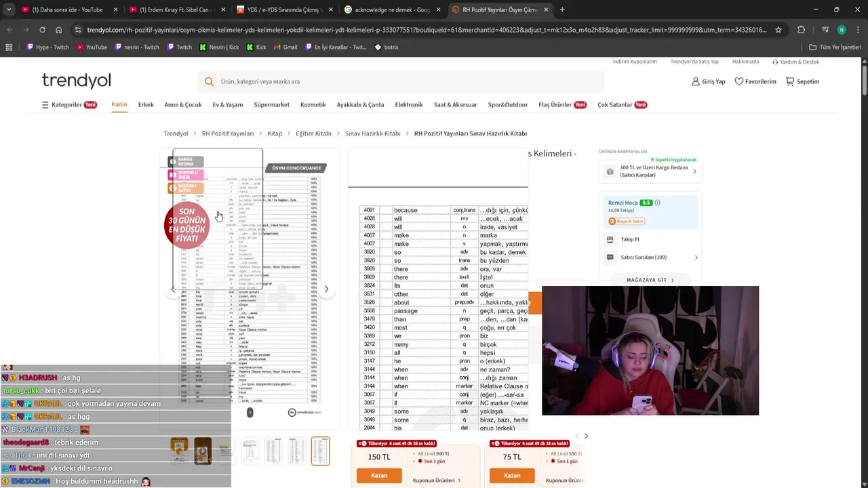
Task: Go back with browser back arrow
Action: pyautogui.click(x=9, y=30)
